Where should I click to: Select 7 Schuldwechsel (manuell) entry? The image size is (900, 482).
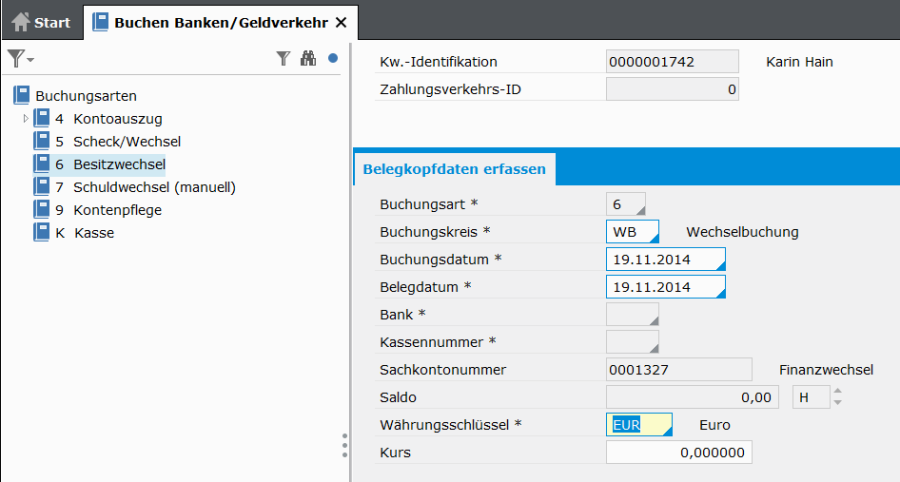(154, 187)
